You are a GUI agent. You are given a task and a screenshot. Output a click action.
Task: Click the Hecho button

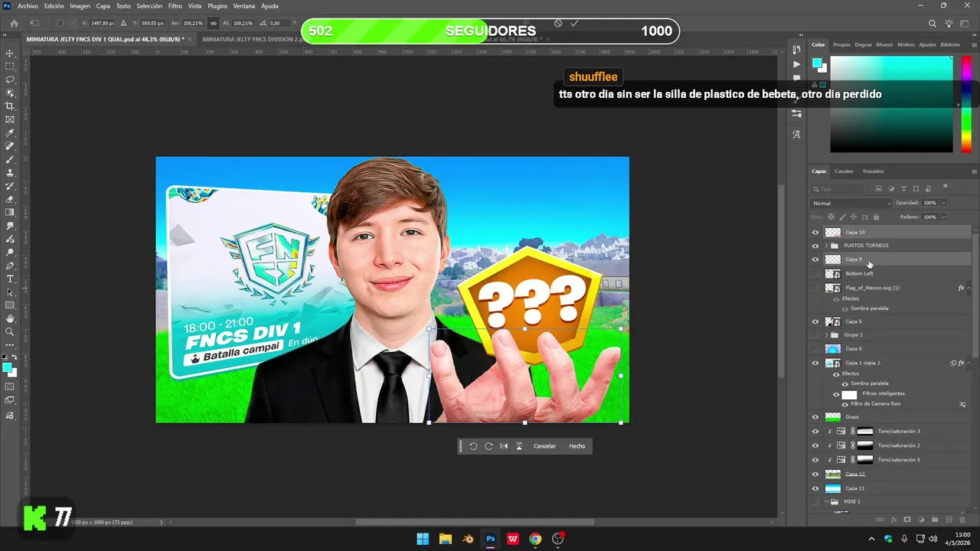point(577,446)
